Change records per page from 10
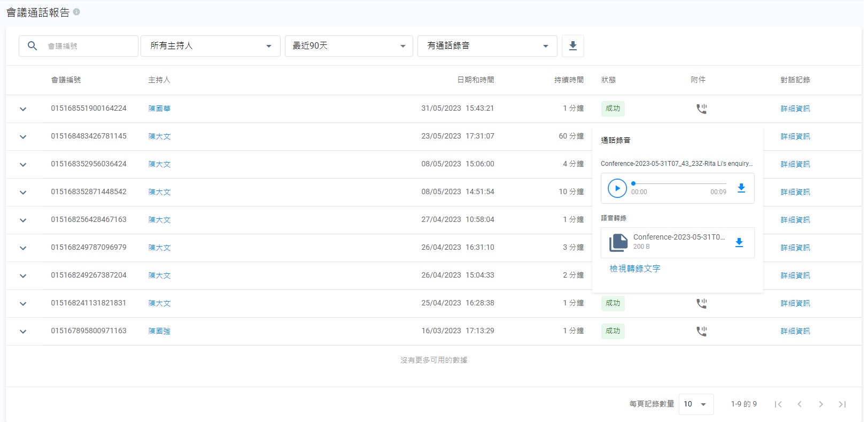 (695, 404)
